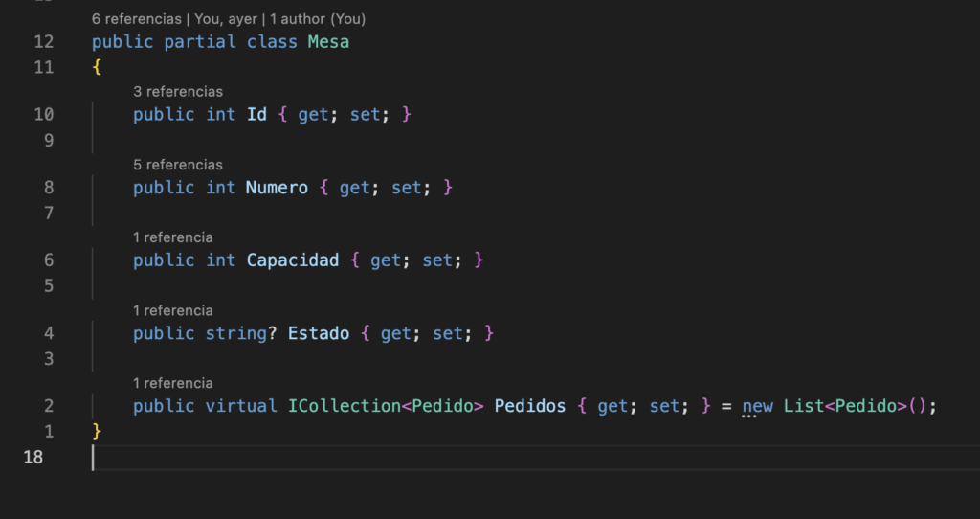This screenshot has height=519, width=980.
Task: Click the List type after new keyword
Action: click(x=804, y=406)
